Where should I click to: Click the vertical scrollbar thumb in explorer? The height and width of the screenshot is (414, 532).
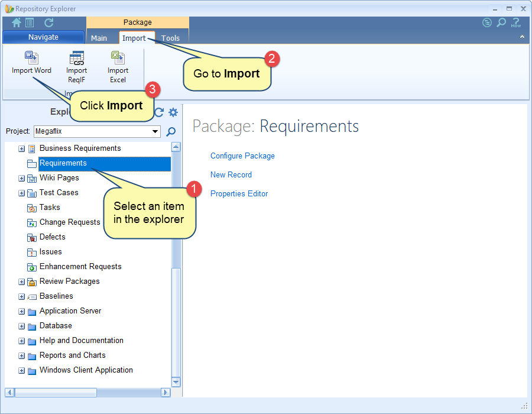(x=176, y=323)
